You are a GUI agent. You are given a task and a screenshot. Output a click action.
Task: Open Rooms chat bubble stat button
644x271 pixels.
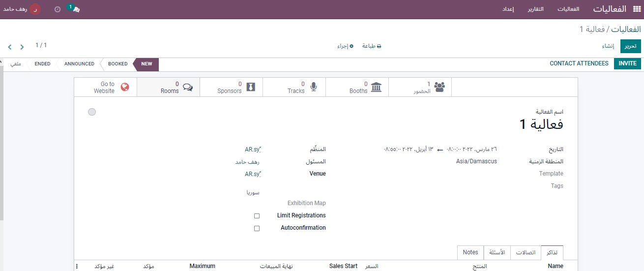tap(187, 87)
